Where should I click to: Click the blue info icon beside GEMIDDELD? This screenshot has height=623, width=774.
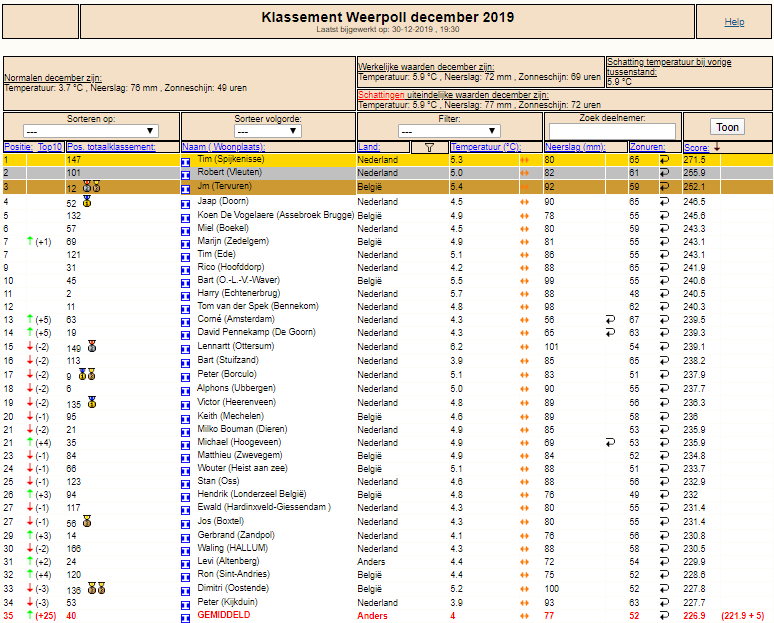[186, 618]
